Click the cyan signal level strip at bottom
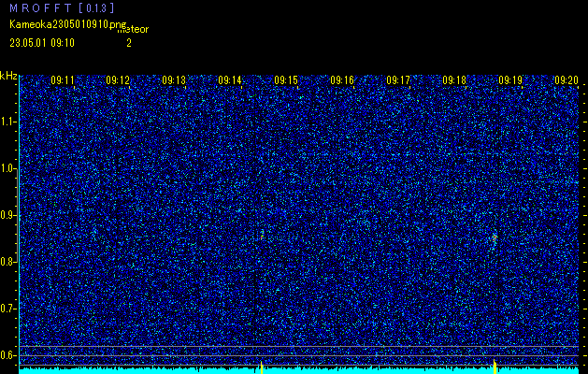The width and height of the screenshot is (588, 374). (x=298, y=371)
